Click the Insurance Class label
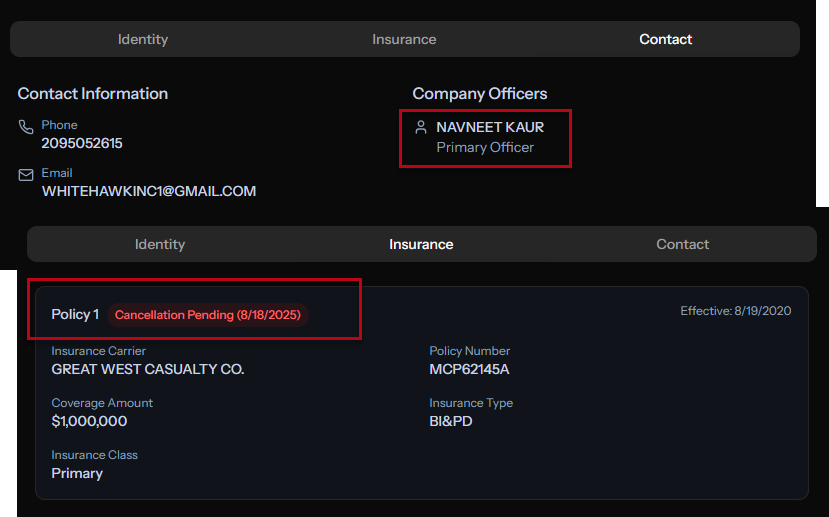The image size is (829, 517). 95,455
